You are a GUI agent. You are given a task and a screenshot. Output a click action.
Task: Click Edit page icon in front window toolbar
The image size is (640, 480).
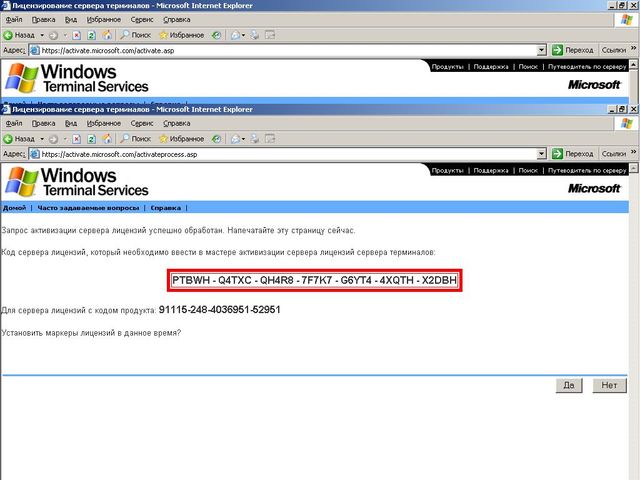pyautogui.click(x=270, y=139)
